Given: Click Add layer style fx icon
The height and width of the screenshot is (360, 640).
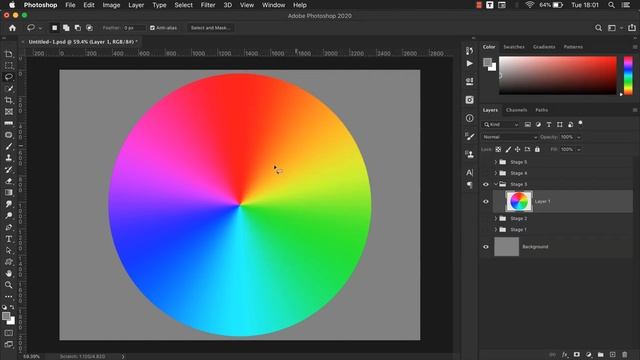Looking at the screenshot, I should coord(564,355).
